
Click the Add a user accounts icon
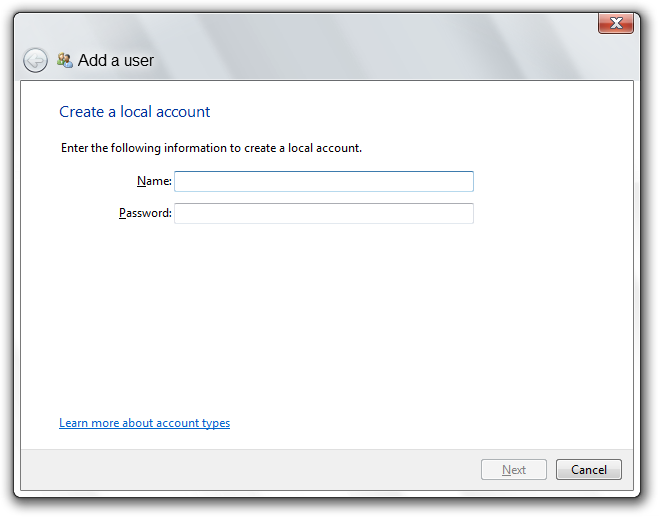65,60
